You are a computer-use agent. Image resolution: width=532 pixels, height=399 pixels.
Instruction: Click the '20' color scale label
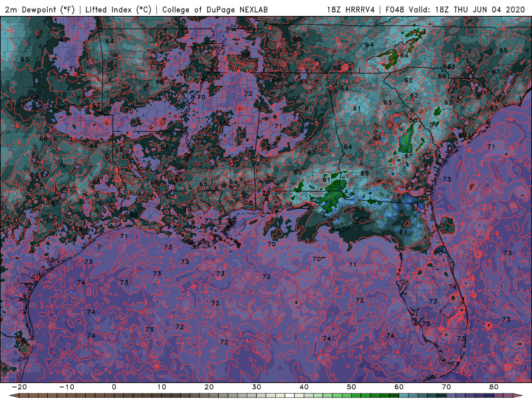point(209,387)
